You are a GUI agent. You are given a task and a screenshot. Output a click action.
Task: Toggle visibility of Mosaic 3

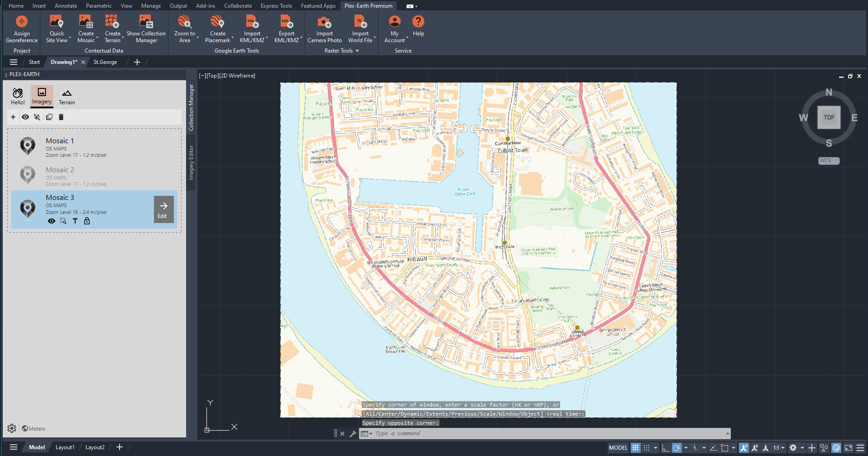52,221
